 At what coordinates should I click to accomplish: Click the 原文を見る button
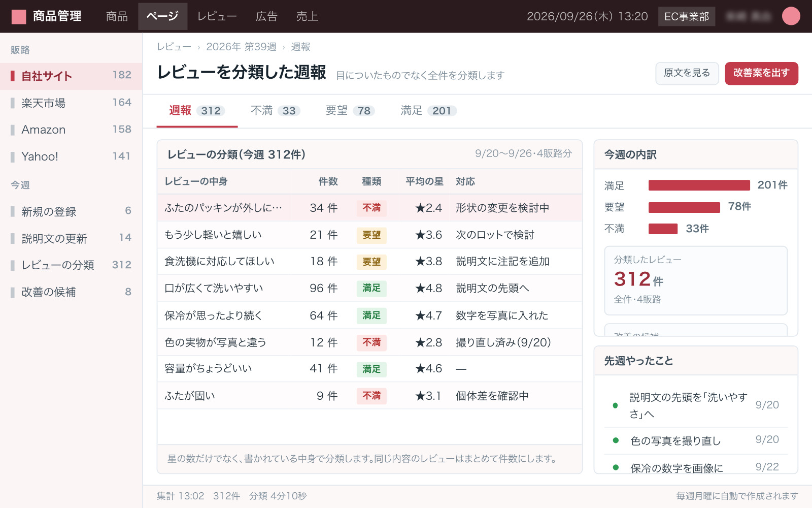pos(687,73)
